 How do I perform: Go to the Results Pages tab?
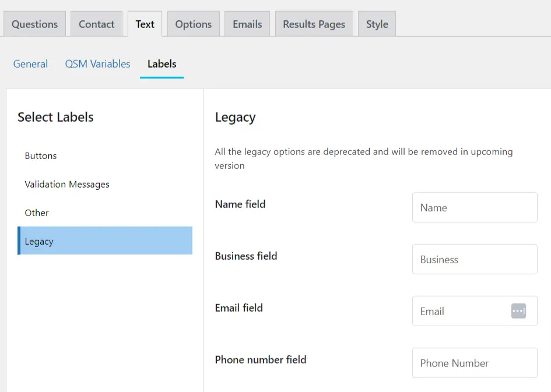tap(314, 23)
